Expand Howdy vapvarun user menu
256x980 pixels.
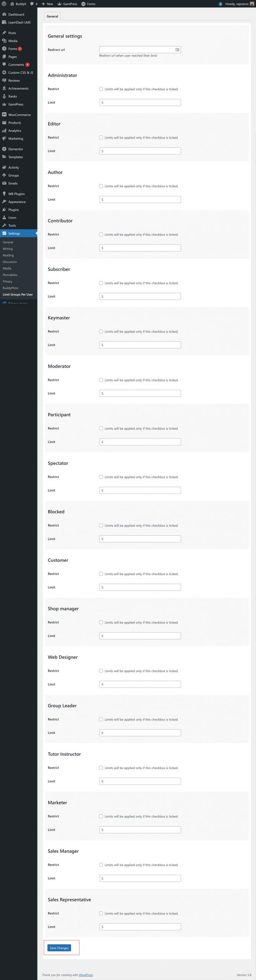[237, 4]
